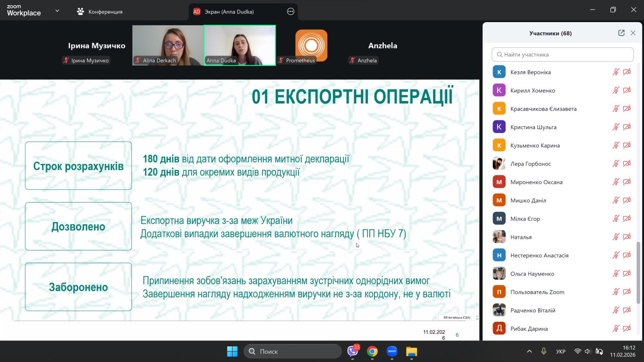Image resolution: width=644 pixels, height=362 pixels.
Task: Click Anna Dudka's video thumbnail
Action: pos(239,45)
